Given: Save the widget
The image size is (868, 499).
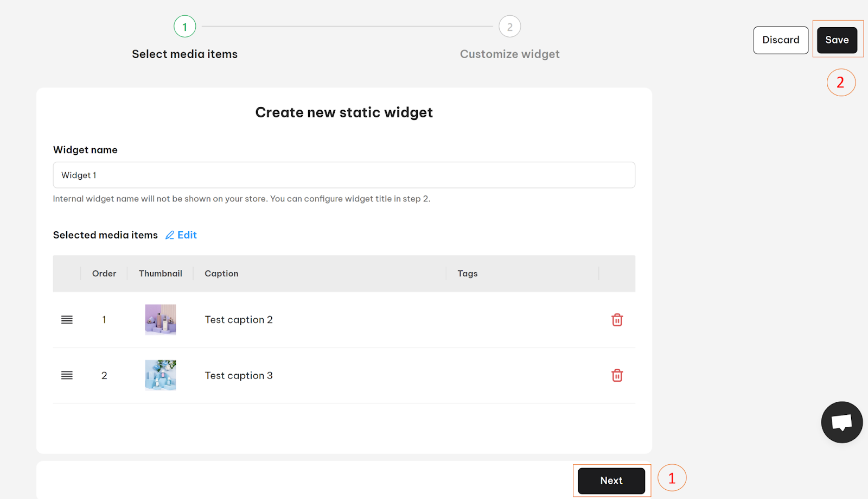Looking at the screenshot, I should (837, 40).
